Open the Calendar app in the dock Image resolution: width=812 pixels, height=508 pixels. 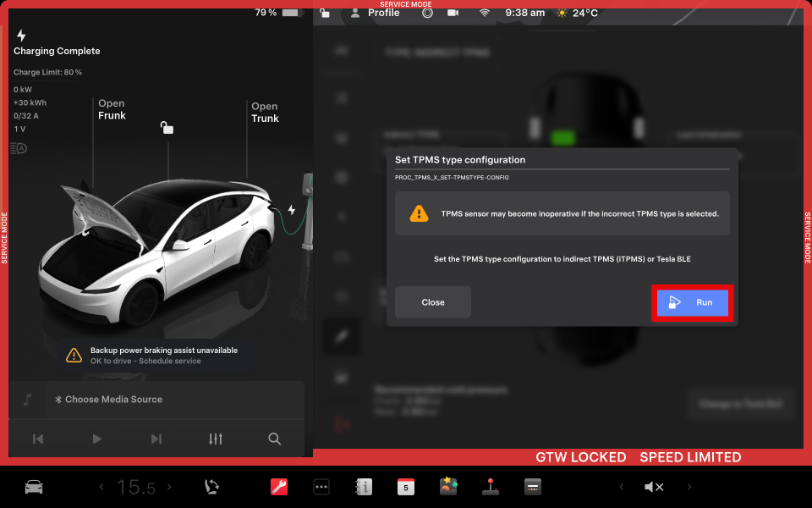[405, 487]
